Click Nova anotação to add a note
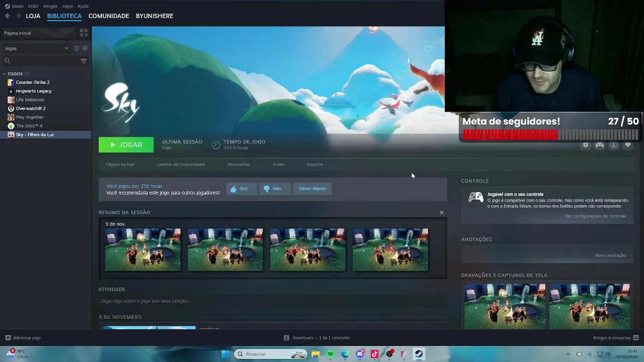644x362 pixels. [x=610, y=255]
